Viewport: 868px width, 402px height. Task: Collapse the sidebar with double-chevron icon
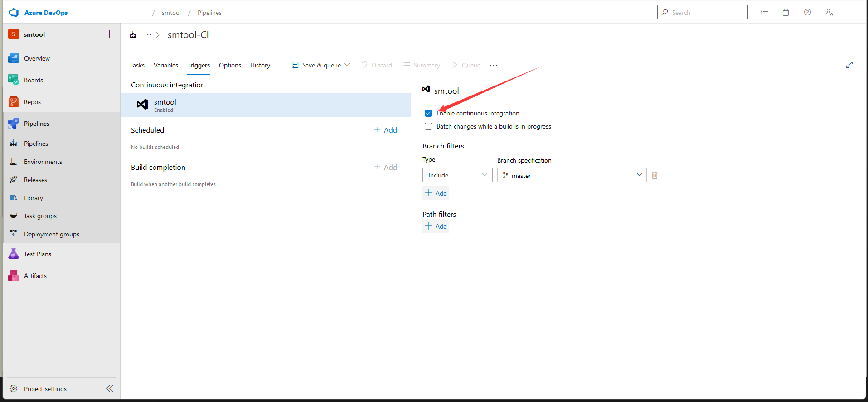[x=109, y=388]
